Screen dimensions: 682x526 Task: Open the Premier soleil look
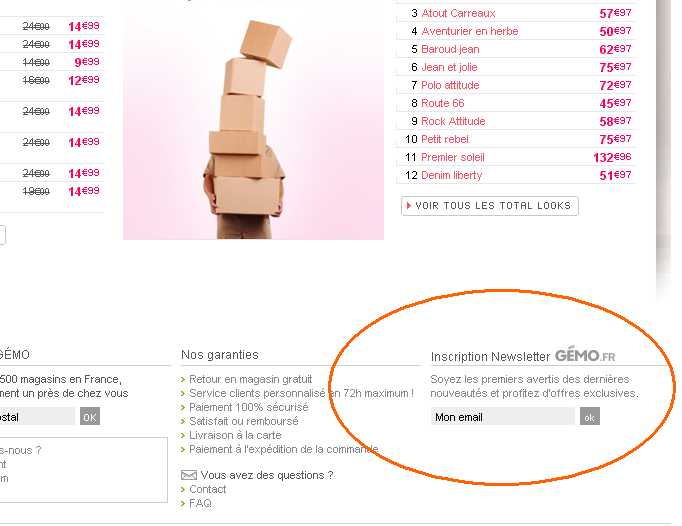[453, 157]
